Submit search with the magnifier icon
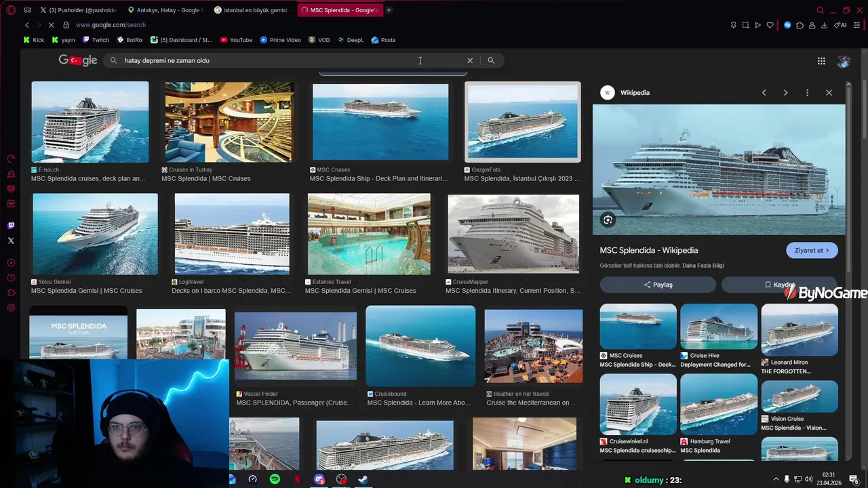868x488 pixels. pyautogui.click(x=491, y=60)
